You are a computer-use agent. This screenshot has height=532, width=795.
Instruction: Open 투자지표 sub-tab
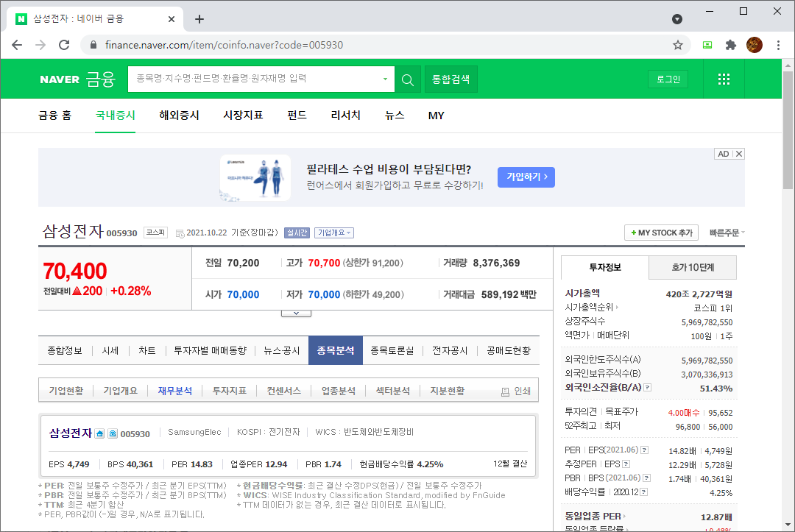tap(229, 391)
